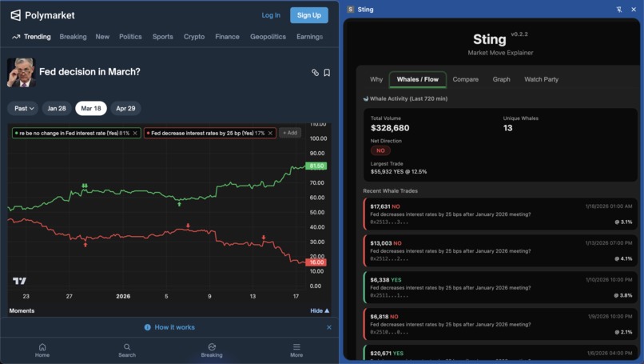Switch to the Compare tab
The width and height of the screenshot is (644, 364).
[x=465, y=79]
